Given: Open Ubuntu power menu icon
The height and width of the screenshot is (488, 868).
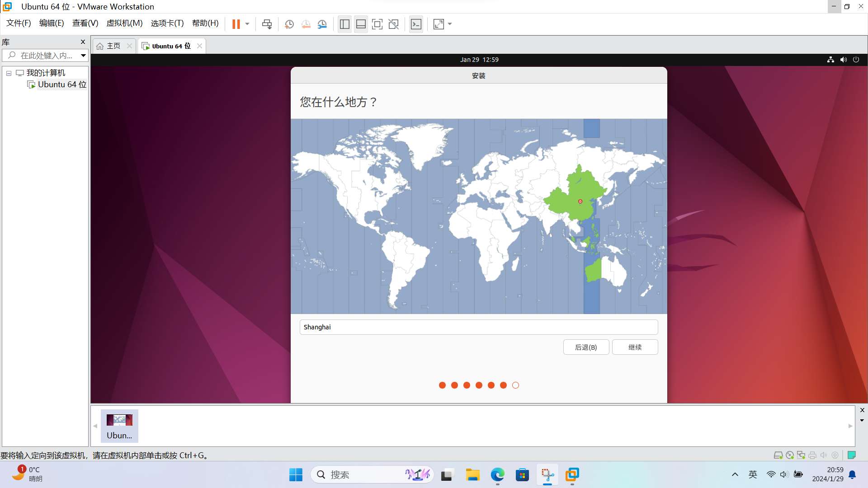Looking at the screenshot, I should [856, 60].
